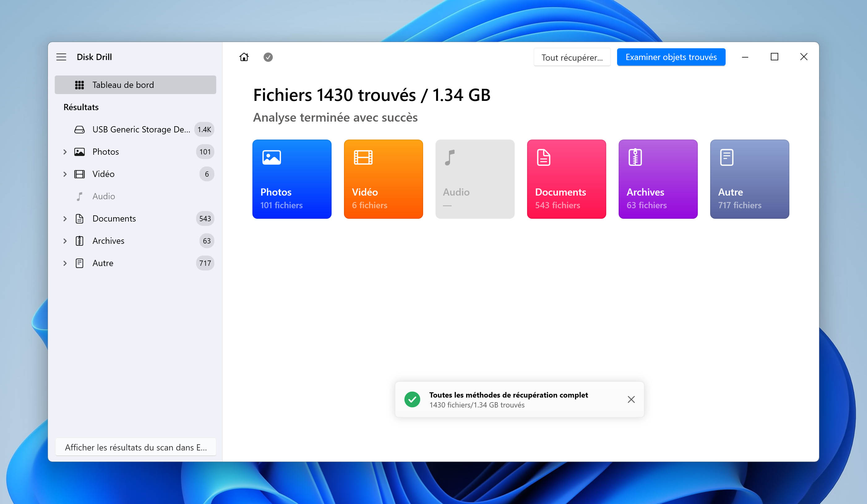Click the Tout récupérer button
The width and height of the screenshot is (867, 504).
point(572,57)
